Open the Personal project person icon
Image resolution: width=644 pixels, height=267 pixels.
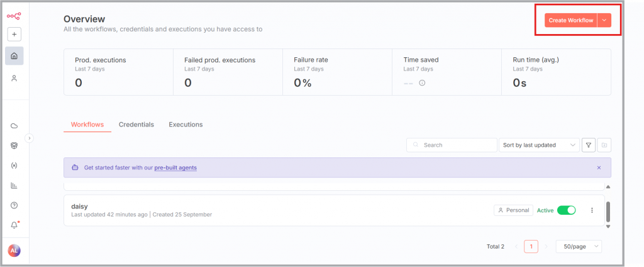pos(14,78)
